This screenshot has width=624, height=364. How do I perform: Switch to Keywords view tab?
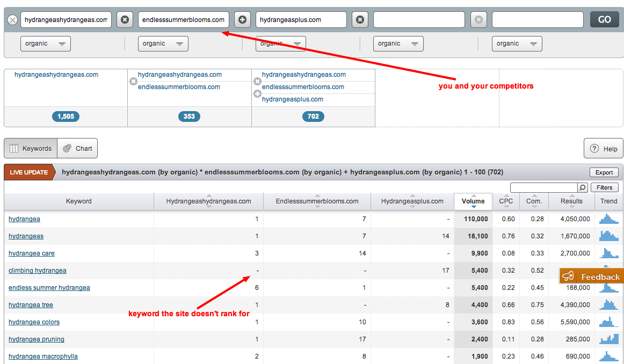pos(31,149)
